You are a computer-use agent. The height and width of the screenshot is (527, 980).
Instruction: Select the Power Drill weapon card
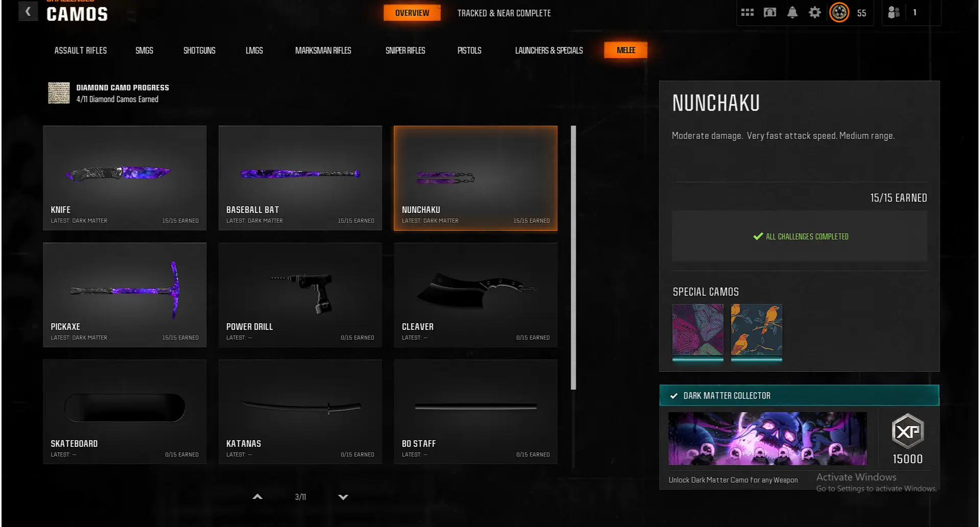point(300,295)
